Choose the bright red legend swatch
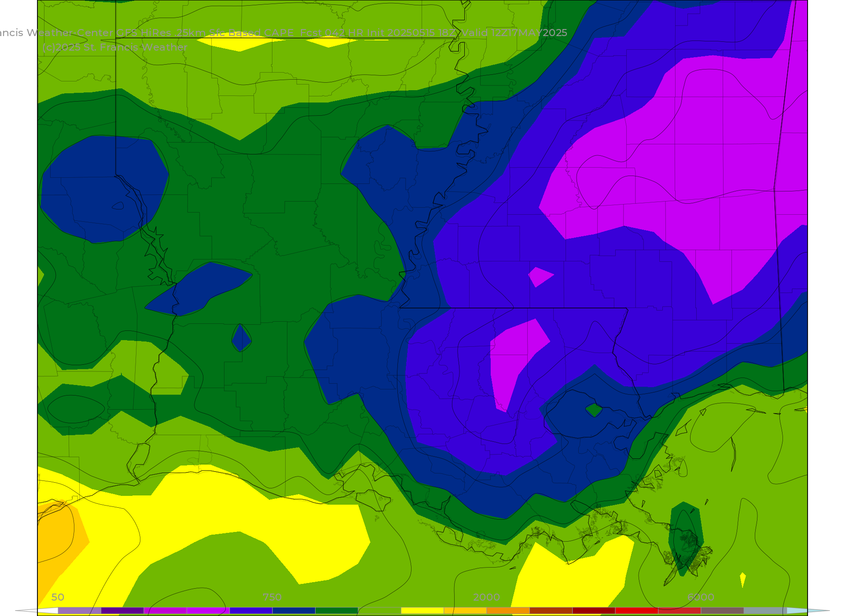 pyautogui.click(x=636, y=611)
